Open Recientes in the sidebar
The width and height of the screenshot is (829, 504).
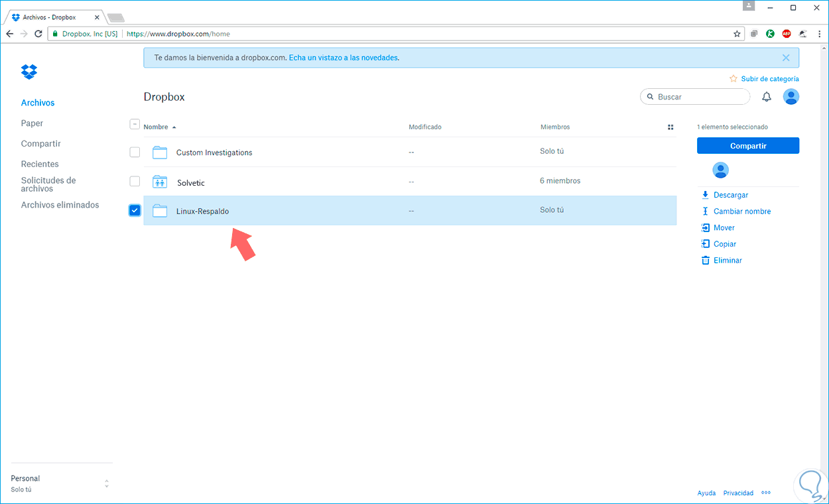[40, 164]
